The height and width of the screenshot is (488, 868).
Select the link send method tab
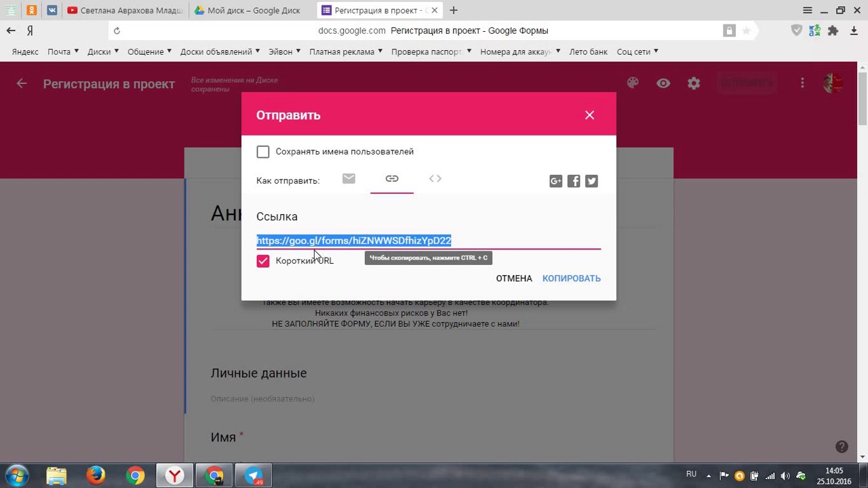392,179
